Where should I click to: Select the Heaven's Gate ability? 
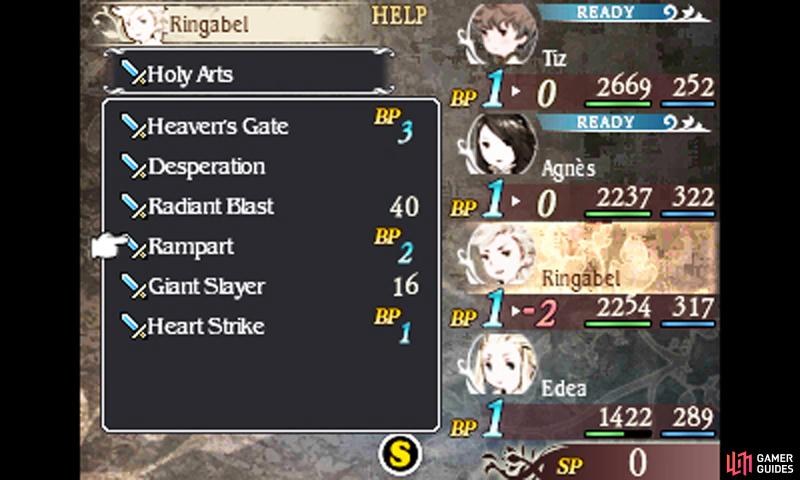pyautogui.click(x=270, y=125)
